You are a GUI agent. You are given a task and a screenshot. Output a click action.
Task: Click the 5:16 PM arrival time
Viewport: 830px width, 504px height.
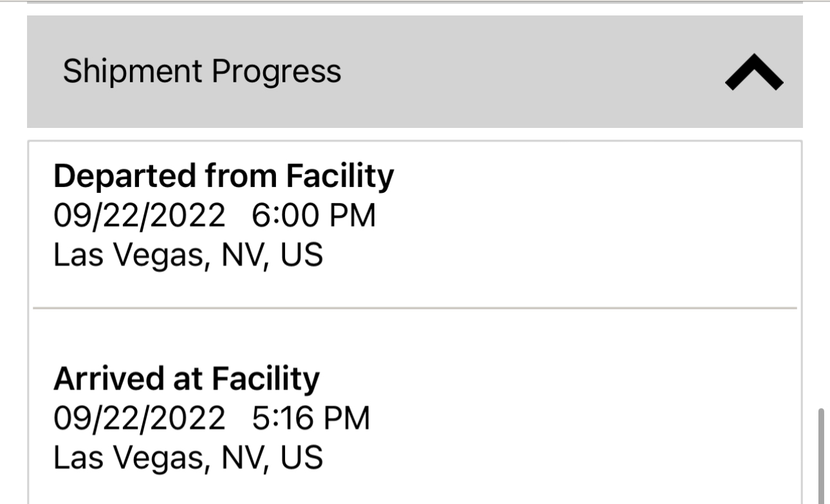pyautogui.click(x=311, y=419)
